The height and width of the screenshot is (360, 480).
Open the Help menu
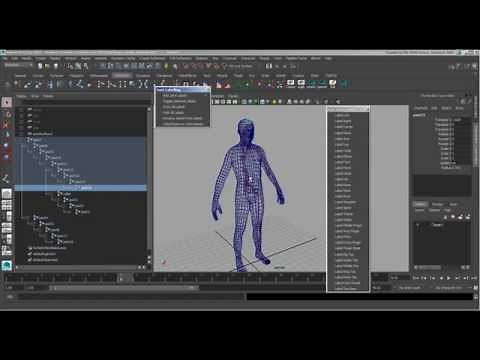point(328,58)
